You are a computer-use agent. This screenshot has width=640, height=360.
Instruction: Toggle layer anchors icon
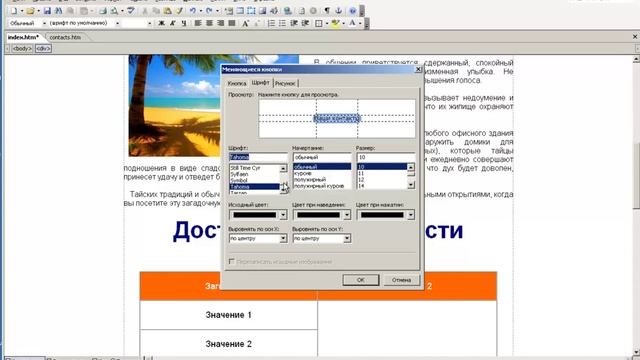click(x=338, y=11)
